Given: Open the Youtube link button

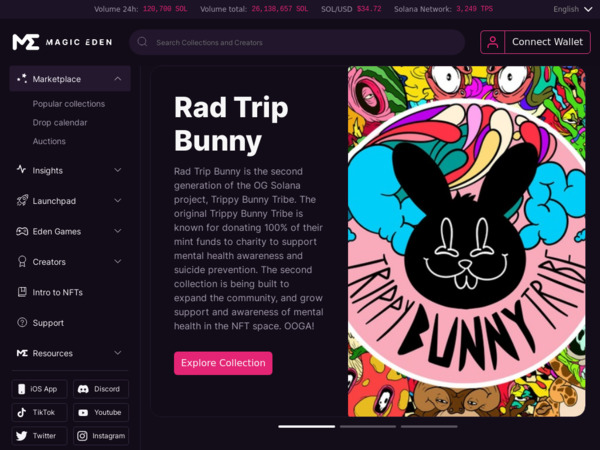Looking at the screenshot, I should click(101, 412).
